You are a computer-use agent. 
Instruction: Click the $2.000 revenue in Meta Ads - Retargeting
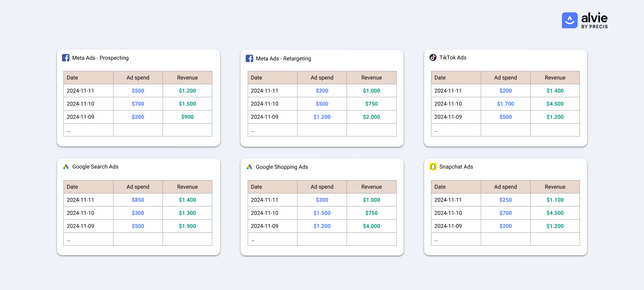[x=371, y=117]
